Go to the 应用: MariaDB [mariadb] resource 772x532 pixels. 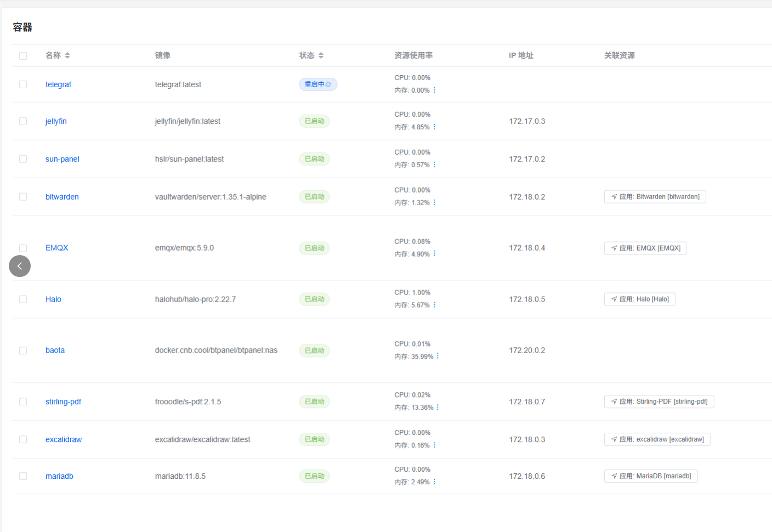pos(651,476)
